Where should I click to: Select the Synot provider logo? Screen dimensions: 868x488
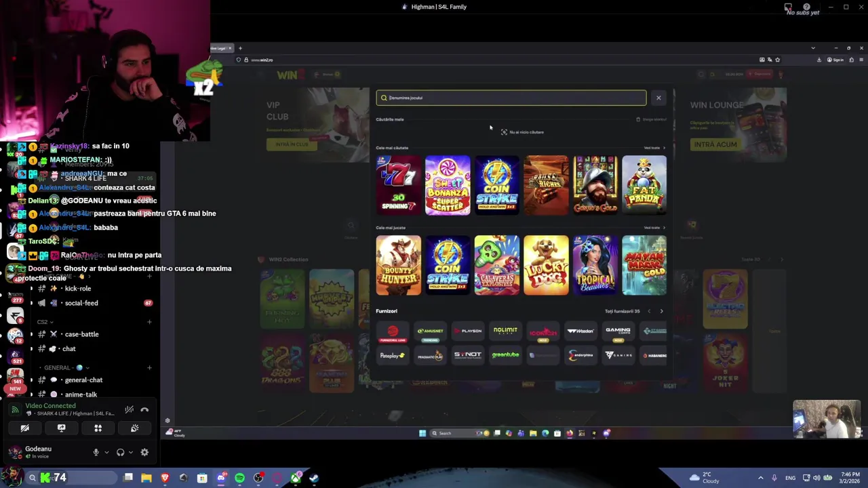tap(468, 355)
